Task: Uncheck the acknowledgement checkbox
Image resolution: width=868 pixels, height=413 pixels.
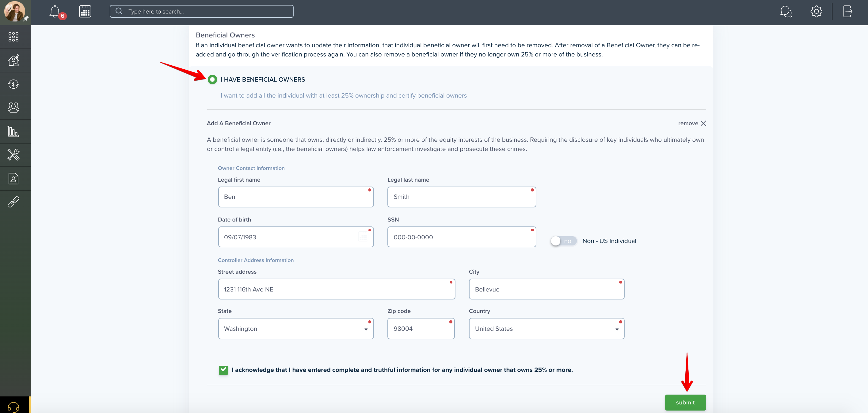Action: click(223, 370)
